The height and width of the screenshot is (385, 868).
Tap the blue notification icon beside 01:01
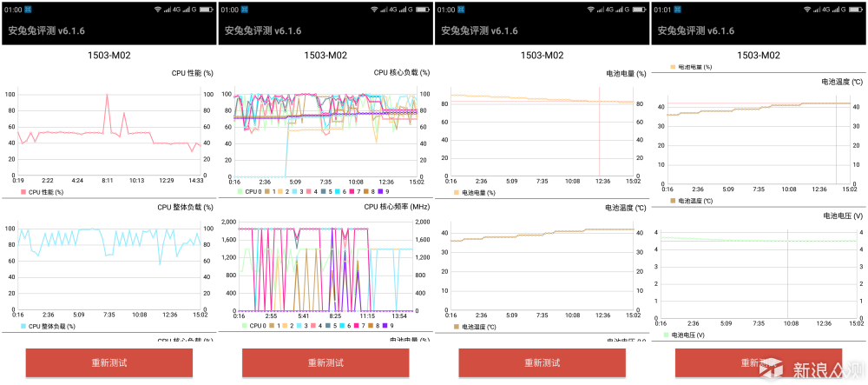(678, 10)
